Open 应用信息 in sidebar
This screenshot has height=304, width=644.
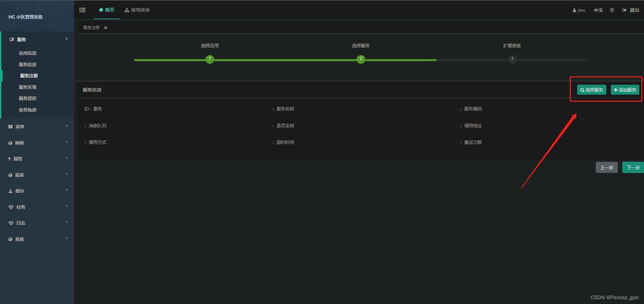coord(28,53)
